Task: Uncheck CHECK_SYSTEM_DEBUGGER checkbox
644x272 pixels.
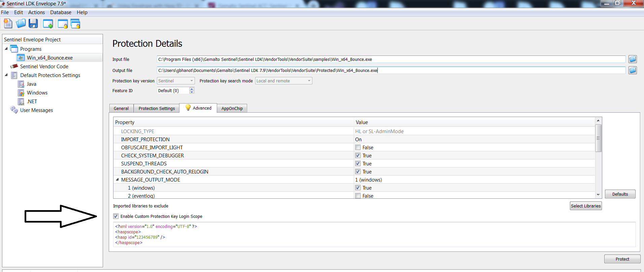Action: [358, 155]
